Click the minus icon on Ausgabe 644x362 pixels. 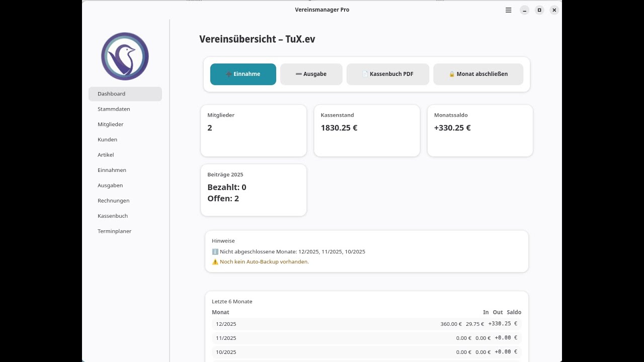click(299, 74)
